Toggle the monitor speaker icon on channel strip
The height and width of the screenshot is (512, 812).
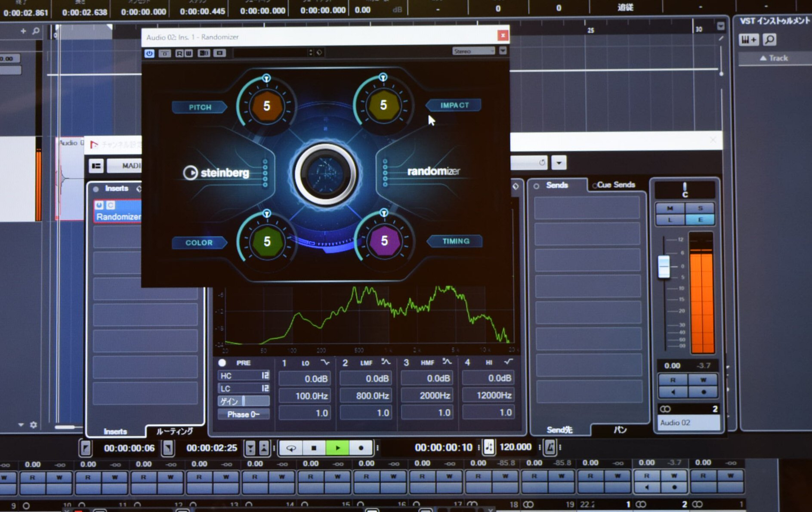[673, 392]
